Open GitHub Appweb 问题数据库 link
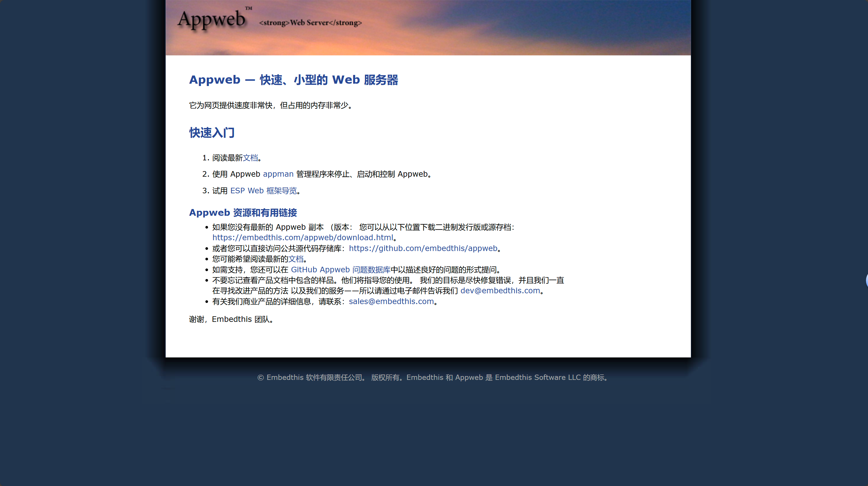The height and width of the screenshot is (486, 868). [x=340, y=270]
